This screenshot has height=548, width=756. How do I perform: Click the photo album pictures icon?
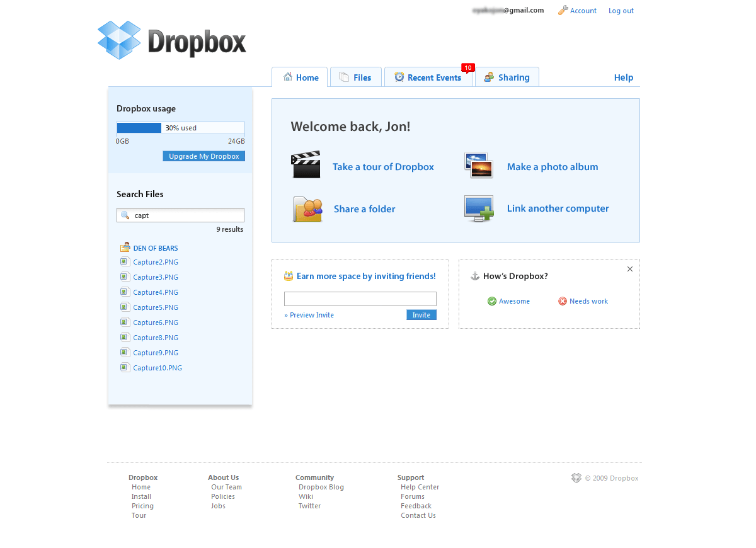(479, 165)
